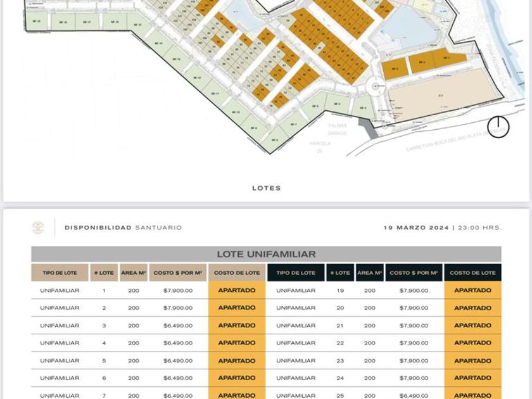The height and width of the screenshot is (399, 532).
Task: Select the UNIFAMILIAR type cell for lot 19
Action: coord(296,291)
